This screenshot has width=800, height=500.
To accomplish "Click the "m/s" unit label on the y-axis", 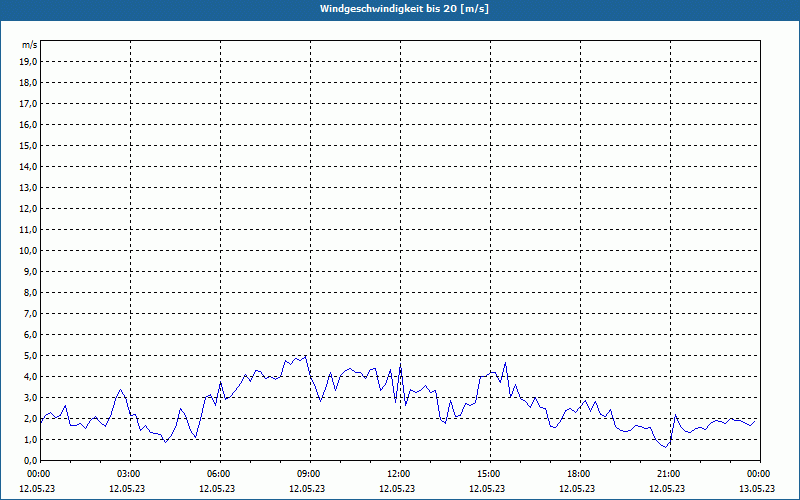I will click(x=30, y=45).
